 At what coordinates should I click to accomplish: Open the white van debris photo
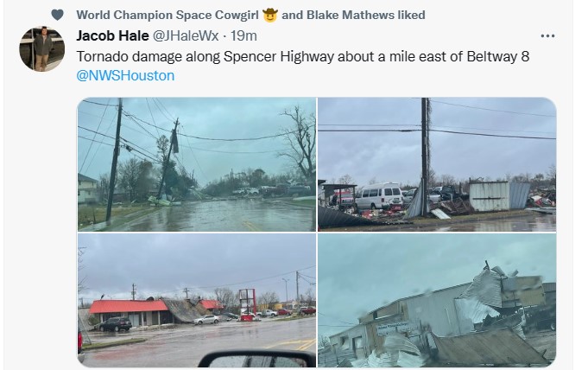click(x=437, y=164)
